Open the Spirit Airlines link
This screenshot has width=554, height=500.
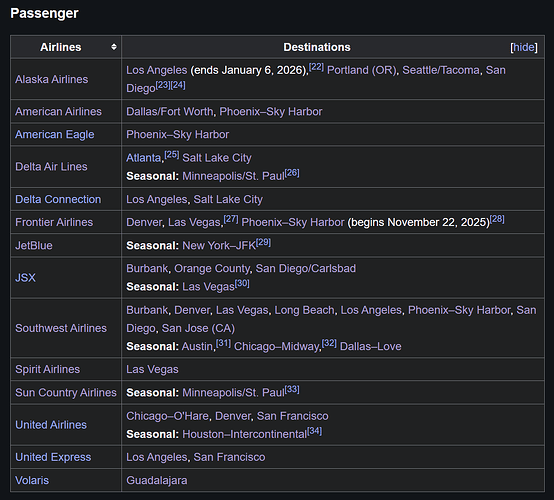coord(47,369)
